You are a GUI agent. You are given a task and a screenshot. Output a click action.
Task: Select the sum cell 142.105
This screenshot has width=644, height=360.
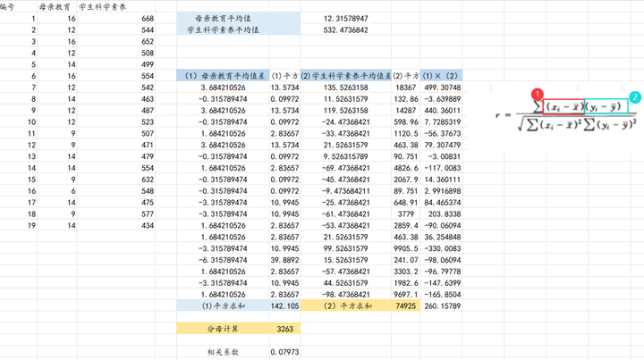(284, 306)
